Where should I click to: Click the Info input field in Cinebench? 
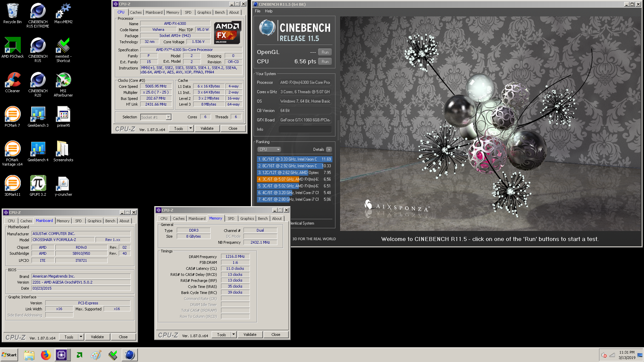(x=305, y=129)
